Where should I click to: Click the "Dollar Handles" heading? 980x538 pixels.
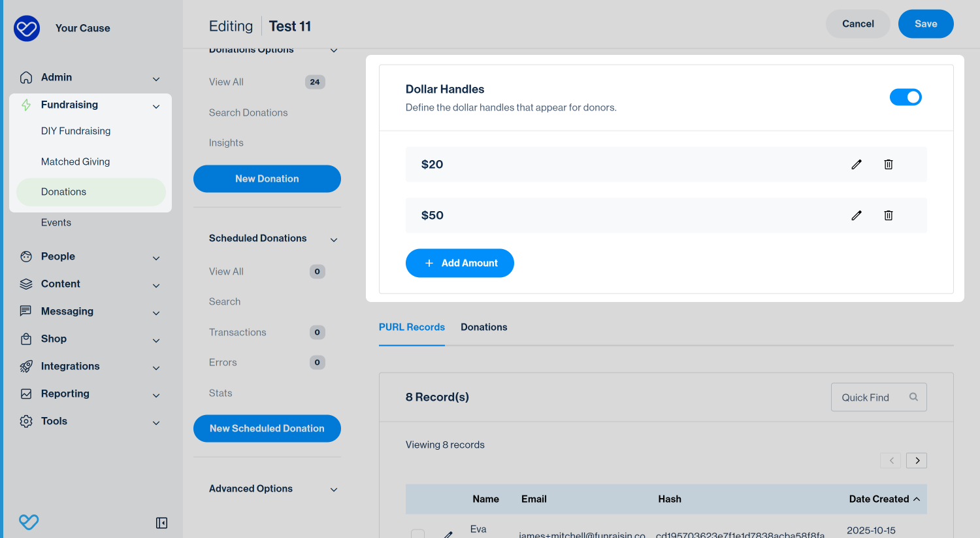pyautogui.click(x=445, y=89)
